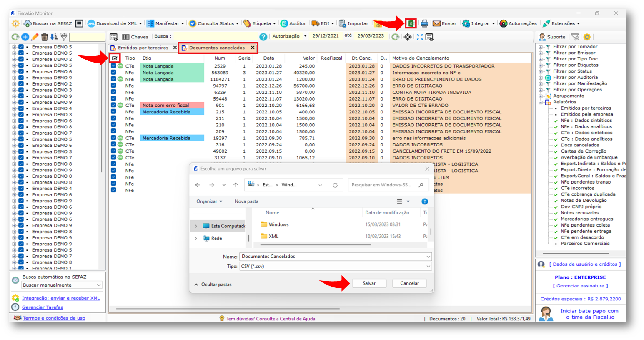Image resolution: width=644 pixels, height=340 pixels.
Task: Toggle checkbox for document number 94797
Action: click(113, 86)
